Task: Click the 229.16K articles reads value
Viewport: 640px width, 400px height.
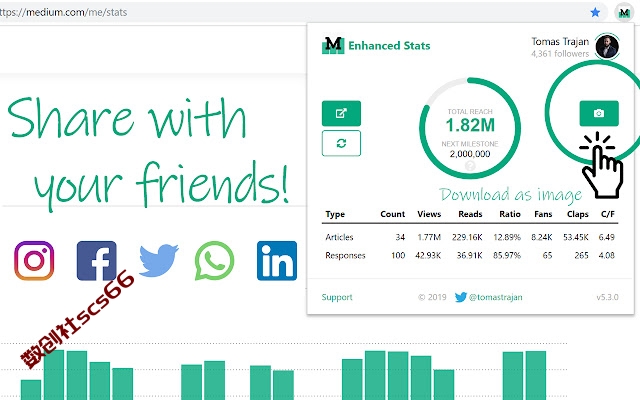Action: (x=467, y=237)
